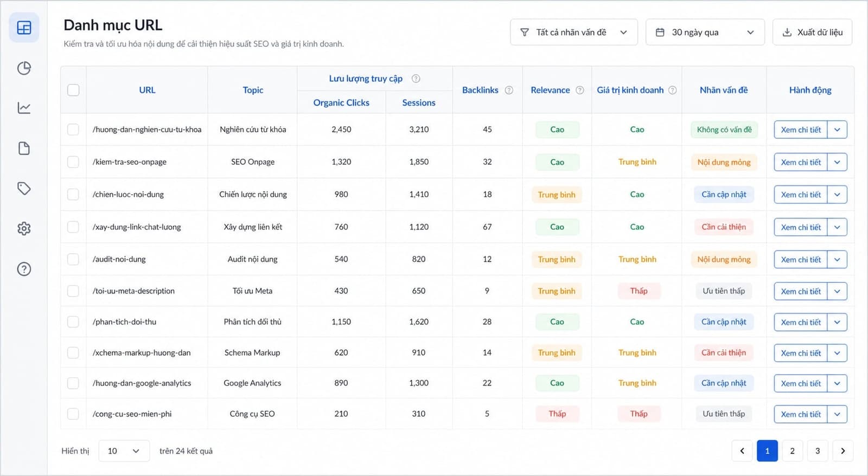
Task: Click the Xuất dữ liệu export button
Action: [812, 33]
